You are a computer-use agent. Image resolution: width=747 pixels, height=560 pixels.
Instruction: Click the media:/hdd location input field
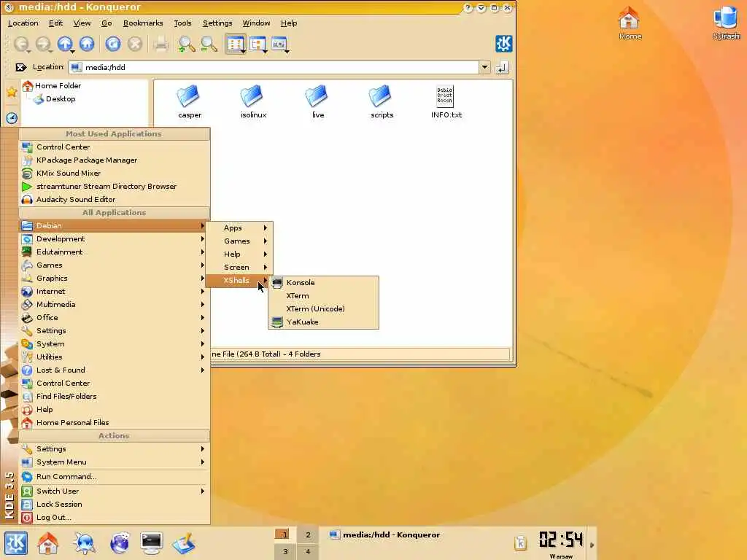coord(274,67)
